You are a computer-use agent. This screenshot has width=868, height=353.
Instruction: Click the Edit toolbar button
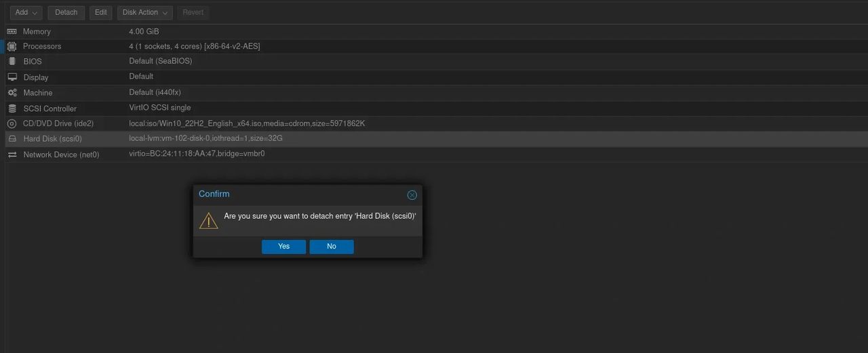100,13
